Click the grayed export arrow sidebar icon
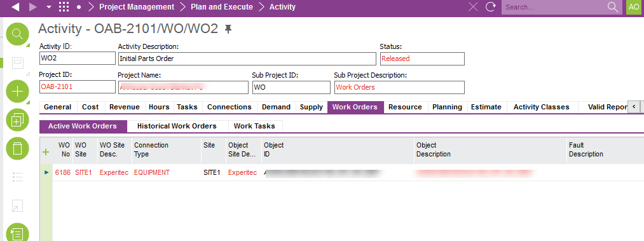The height and width of the screenshot is (241, 644). coord(18,205)
